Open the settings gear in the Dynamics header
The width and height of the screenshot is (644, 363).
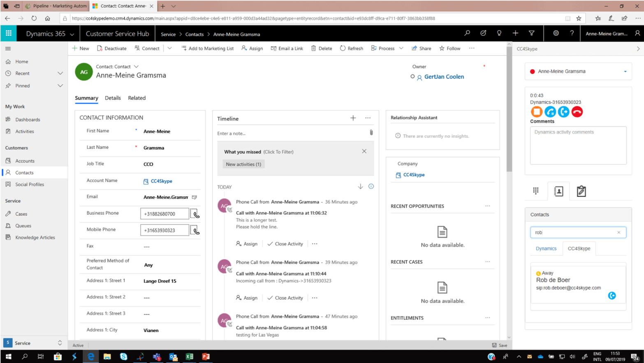[x=556, y=33]
